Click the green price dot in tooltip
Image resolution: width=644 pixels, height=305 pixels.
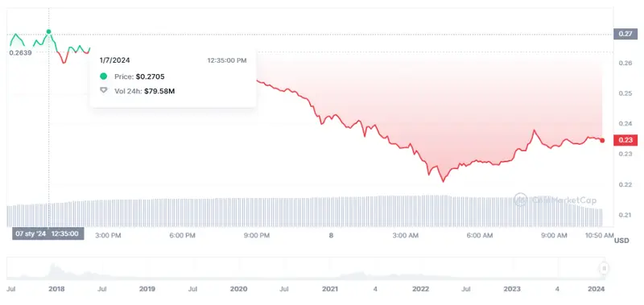pyautogui.click(x=104, y=76)
